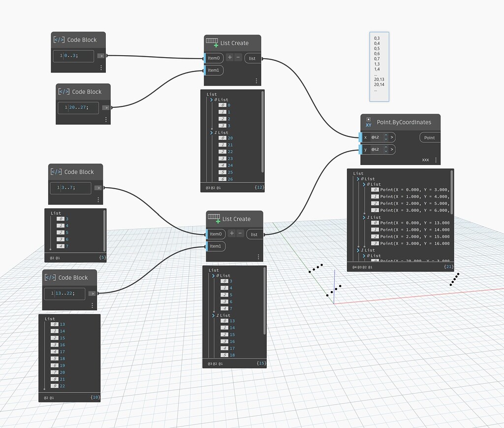This screenshot has width=504, height=428.
Task: Expand the use-levels arrow on the x input
Action: click(x=392, y=137)
